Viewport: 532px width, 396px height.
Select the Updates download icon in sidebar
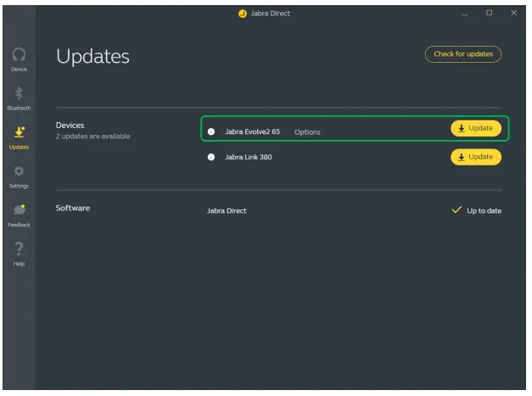[19, 132]
